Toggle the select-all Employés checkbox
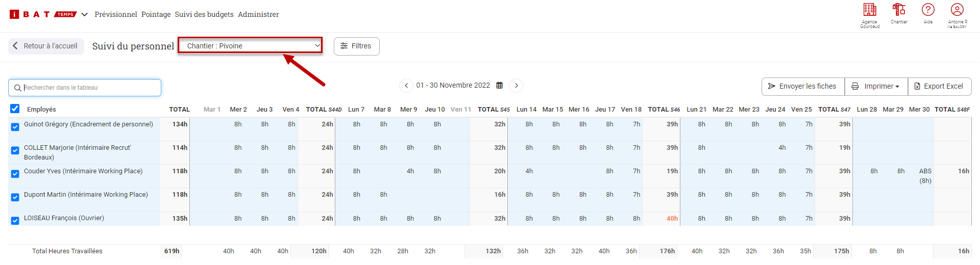Image resolution: width=980 pixels, height=265 pixels. point(15,109)
